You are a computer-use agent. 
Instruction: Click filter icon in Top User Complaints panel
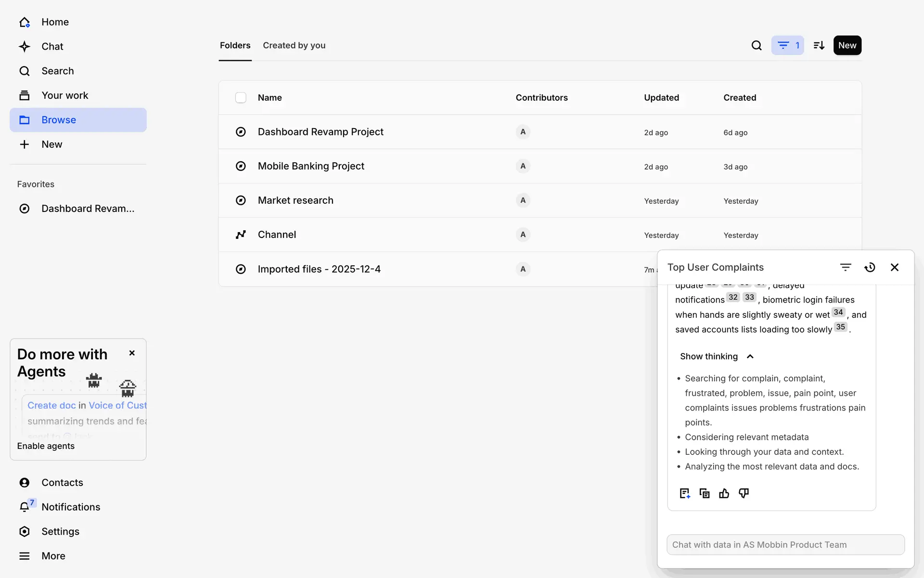click(846, 267)
